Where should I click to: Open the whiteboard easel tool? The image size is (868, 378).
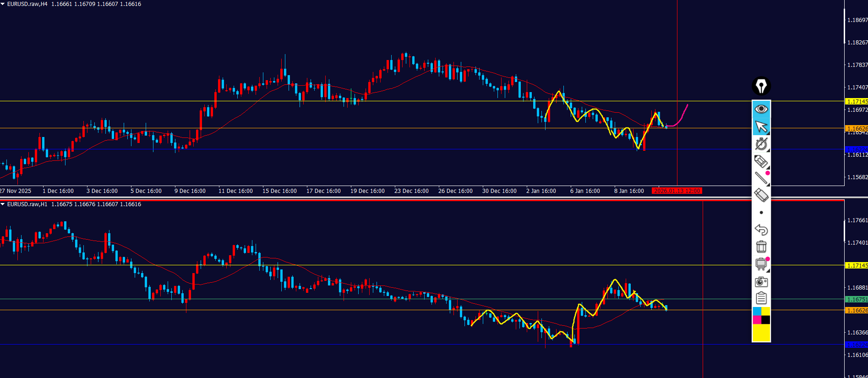click(x=761, y=264)
